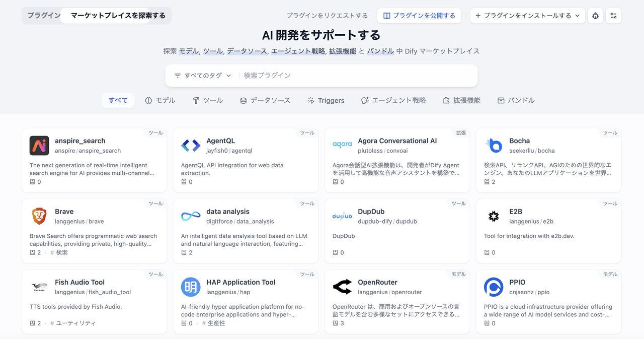Click the cnjasonz/ppio author text
The height and width of the screenshot is (339, 644).
click(529, 292)
